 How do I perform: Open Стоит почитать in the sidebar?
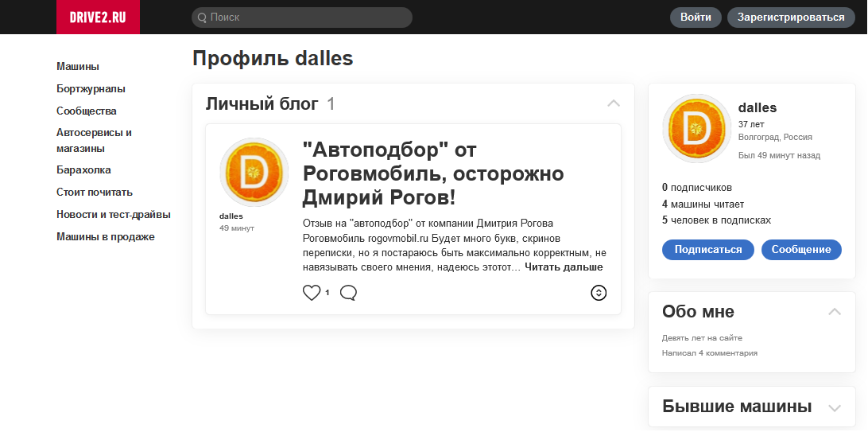pyautogui.click(x=95, y=193)
